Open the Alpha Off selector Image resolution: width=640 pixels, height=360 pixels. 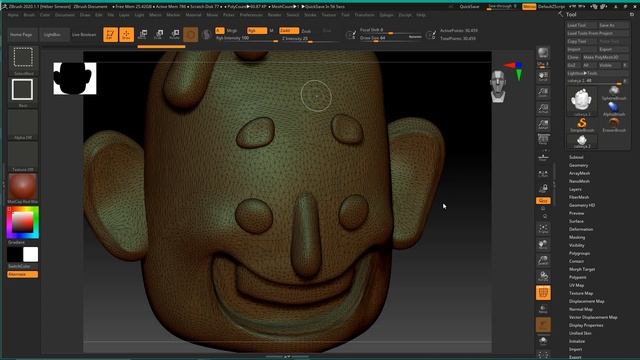tap(23, 124)
